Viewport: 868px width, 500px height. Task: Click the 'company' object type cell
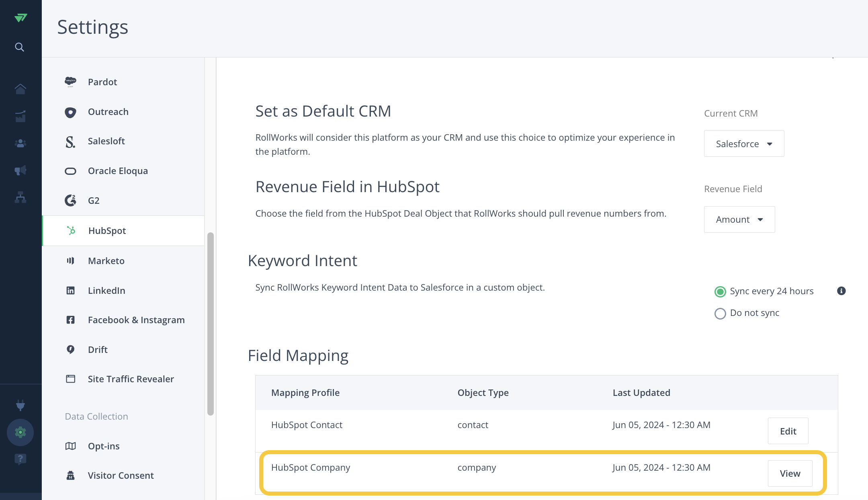point(477,467)
